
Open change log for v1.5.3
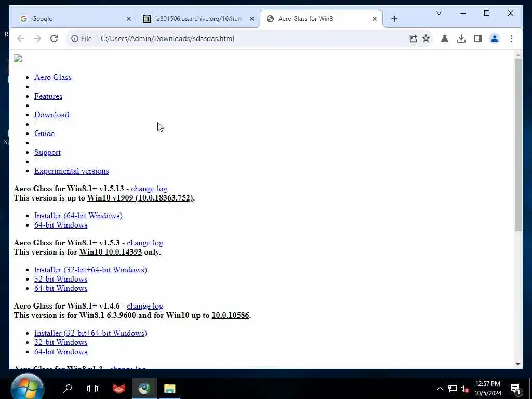[x=145, y=243]
